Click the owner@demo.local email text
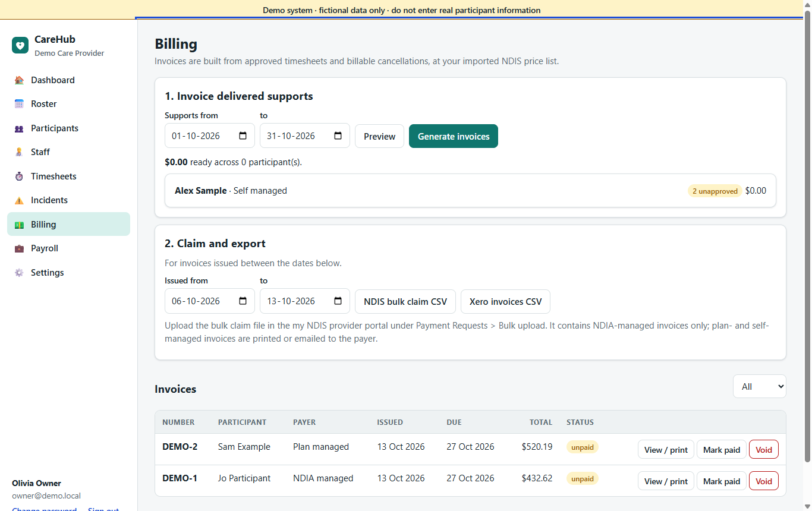The image size is (812, 511). pos(46,496)
